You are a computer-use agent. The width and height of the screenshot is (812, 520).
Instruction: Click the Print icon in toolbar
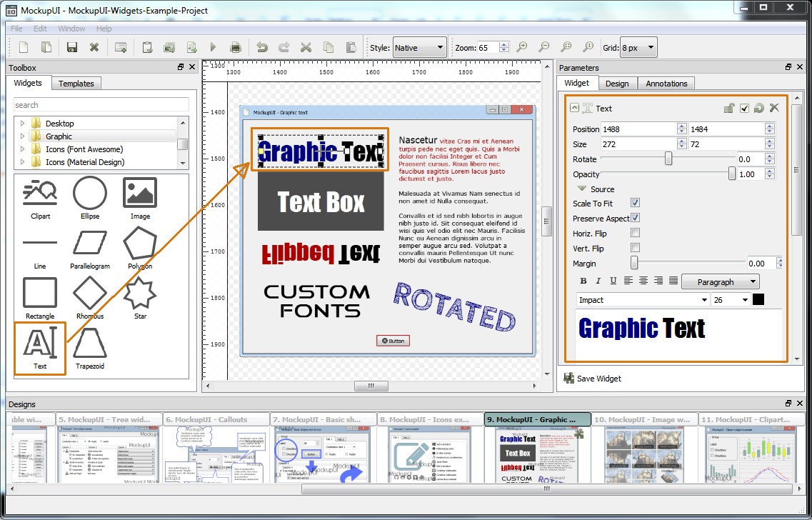[235, 48]
